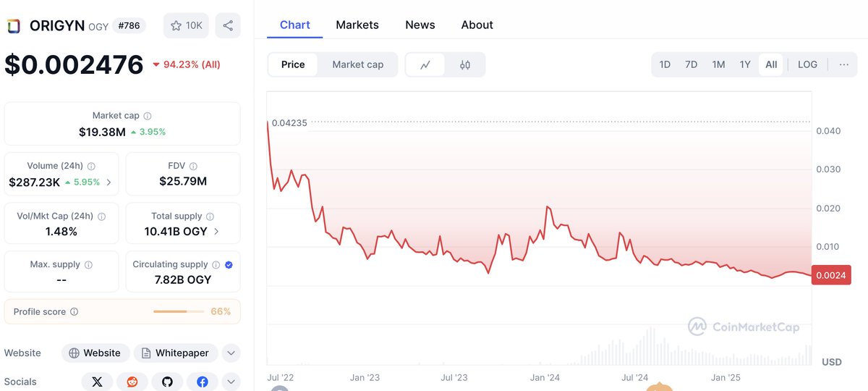Expand more socials dropdown
The width and height of the screenshot is (868, 391).
click(231, 382)
